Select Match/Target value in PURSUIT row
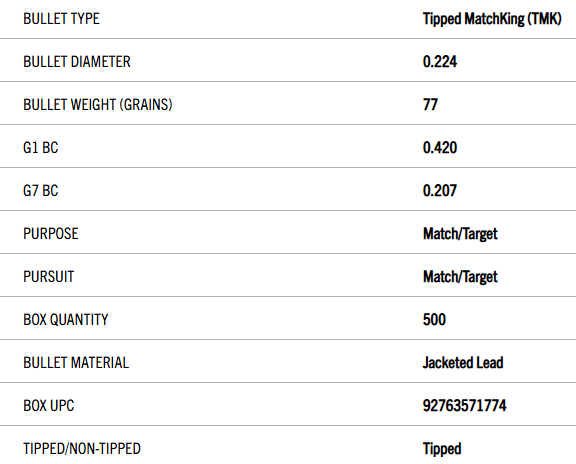576x464 pixels. tap(460, 277)
